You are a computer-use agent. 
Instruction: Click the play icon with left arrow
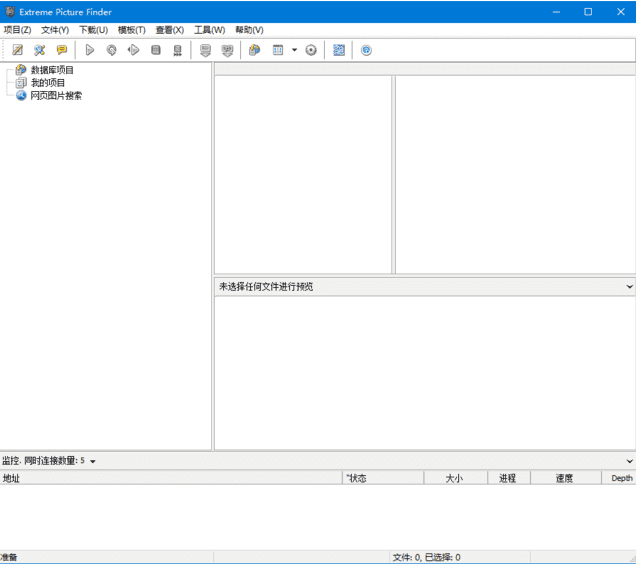pyautogui.click(x=133, y=50)
